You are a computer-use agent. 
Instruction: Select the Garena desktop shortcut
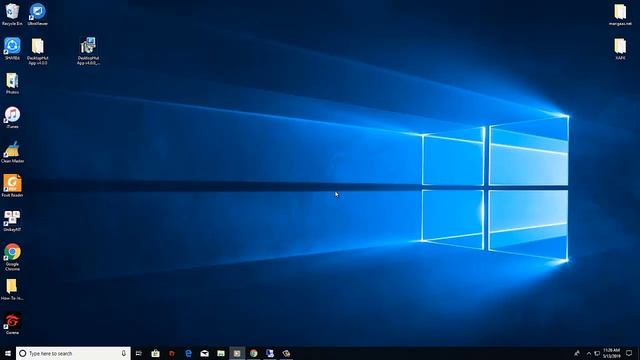pyautogui.click(x=12, y=324)
